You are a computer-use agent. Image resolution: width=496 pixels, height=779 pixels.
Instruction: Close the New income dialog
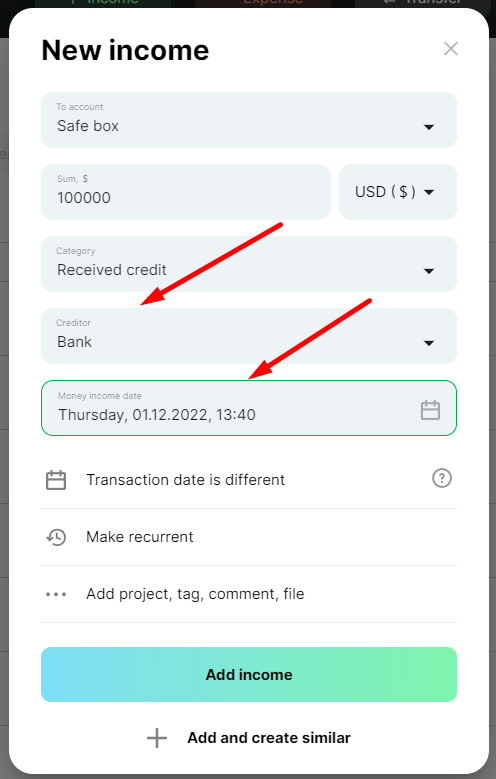pos(451,49)
